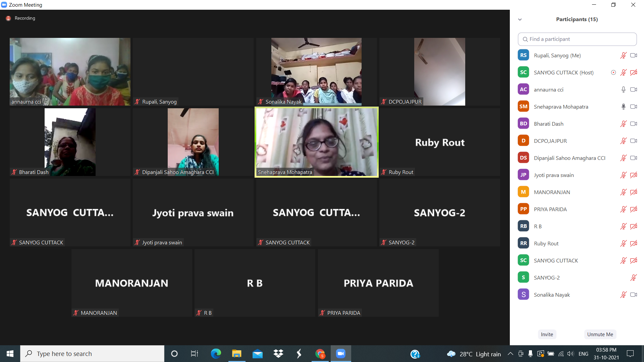
Task: Click the RS avatar for Rupali, Sanyog
Action: pos(523,55)
